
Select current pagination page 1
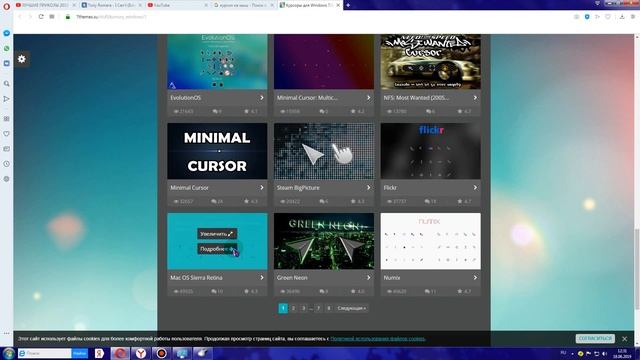click(283, 308)
